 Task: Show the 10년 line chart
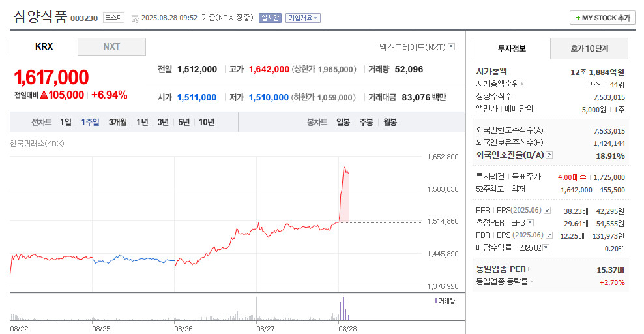[x=207, y=122]
